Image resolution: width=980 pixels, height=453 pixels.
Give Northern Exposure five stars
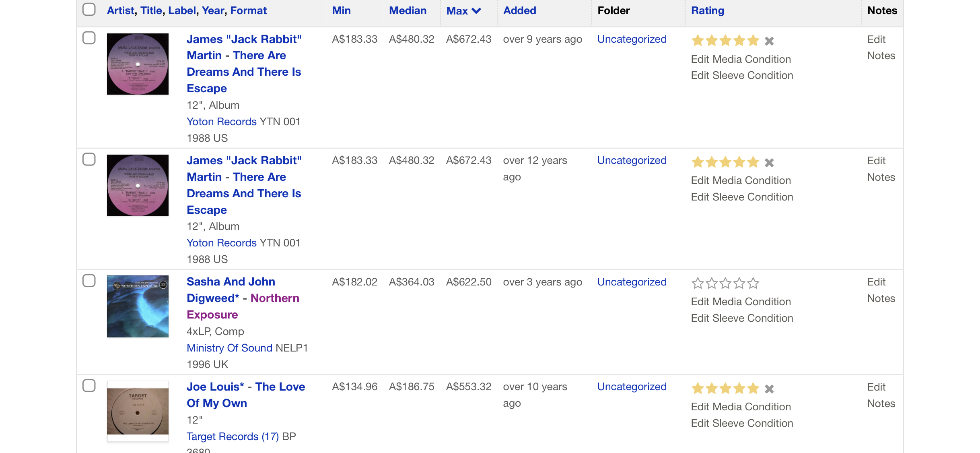click(x=753, y=283)
